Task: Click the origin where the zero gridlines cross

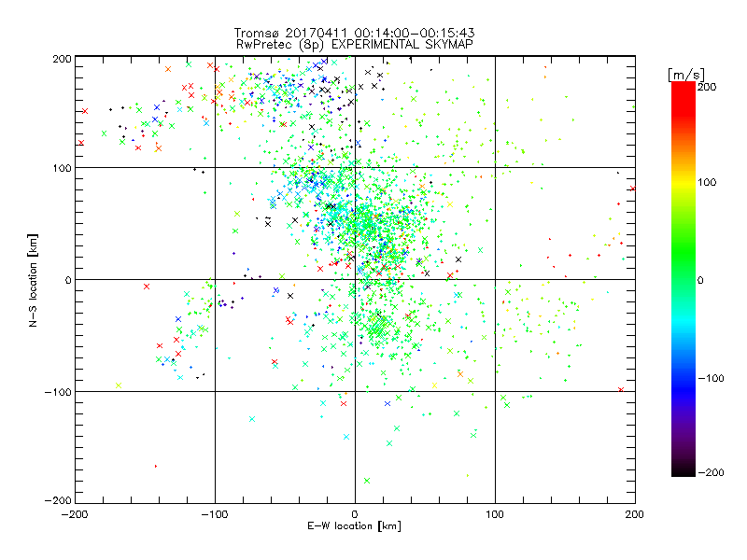Action: click(355, 279)
